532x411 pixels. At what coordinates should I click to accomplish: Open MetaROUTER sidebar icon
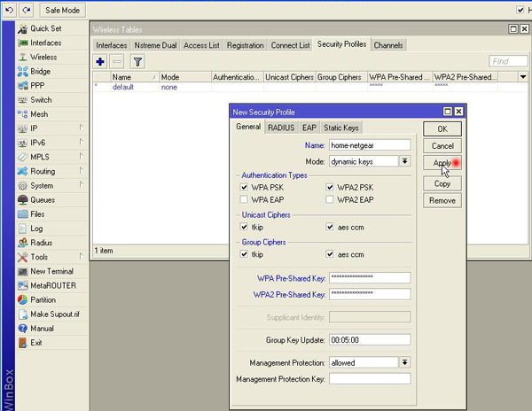tap(23, 285)
